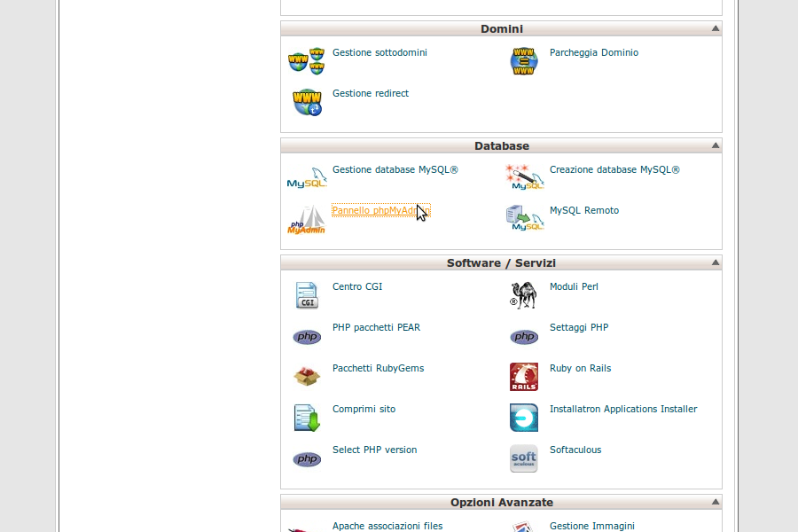The width and height of the screenshot is (798, 532).
Task: Open the Softaculous link
Action: [x=575, y=450]
